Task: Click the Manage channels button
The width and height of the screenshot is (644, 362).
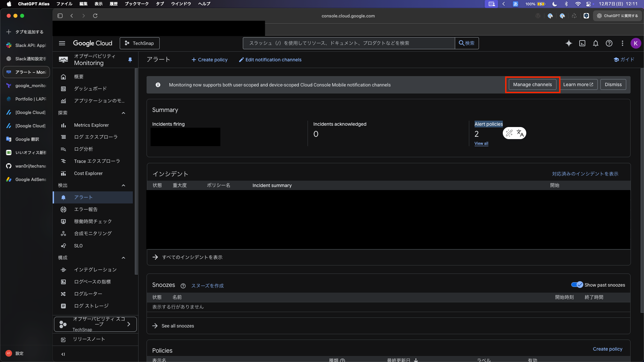Action: coord(532,84)
